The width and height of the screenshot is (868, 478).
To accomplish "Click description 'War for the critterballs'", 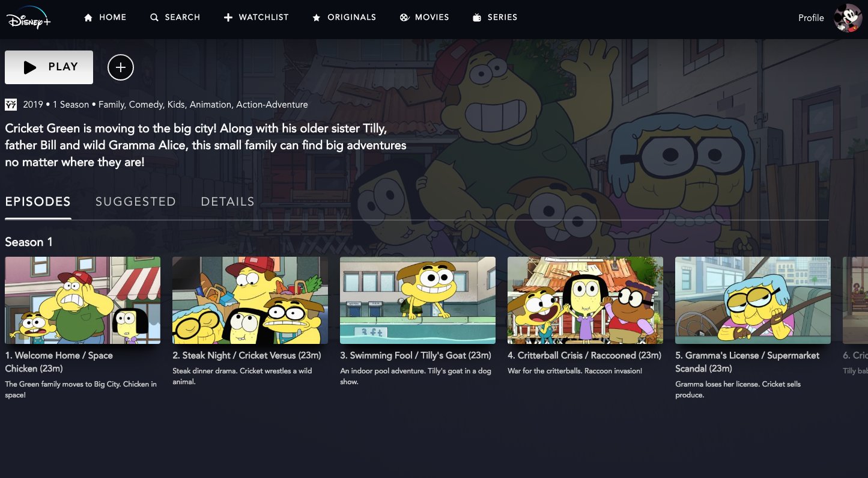I will tap(575, 371).
